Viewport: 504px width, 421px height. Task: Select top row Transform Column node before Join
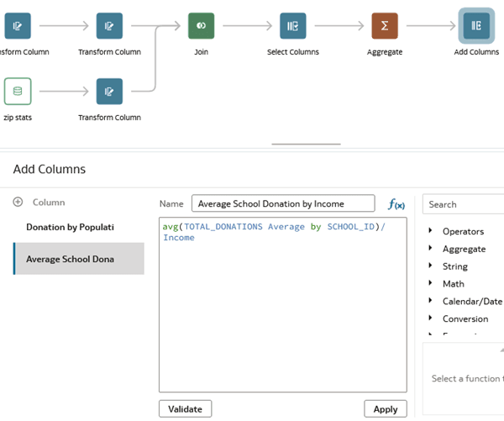(x=109, y=26)
